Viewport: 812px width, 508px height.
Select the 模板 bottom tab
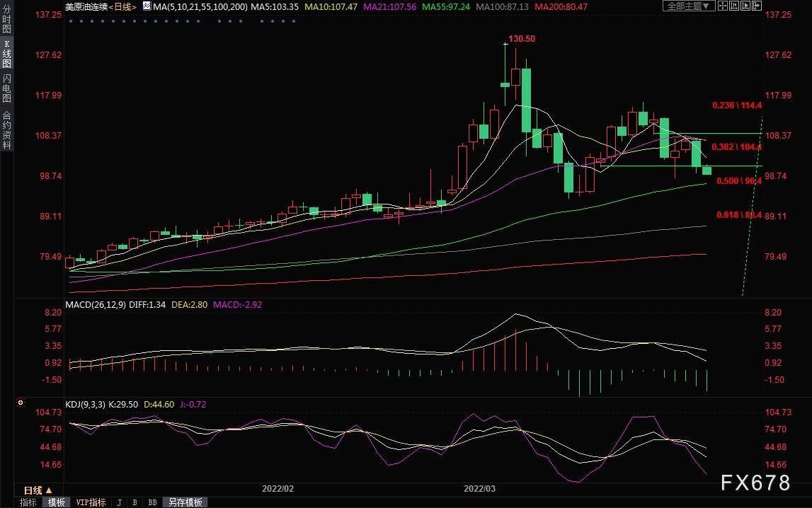click(57, 502)
